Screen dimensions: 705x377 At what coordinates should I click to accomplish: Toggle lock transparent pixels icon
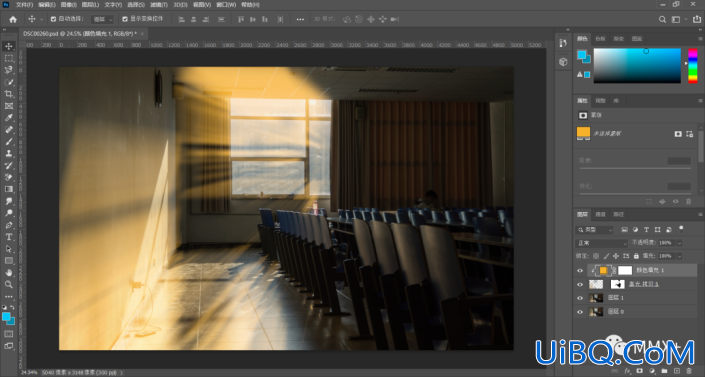[596, 256]
